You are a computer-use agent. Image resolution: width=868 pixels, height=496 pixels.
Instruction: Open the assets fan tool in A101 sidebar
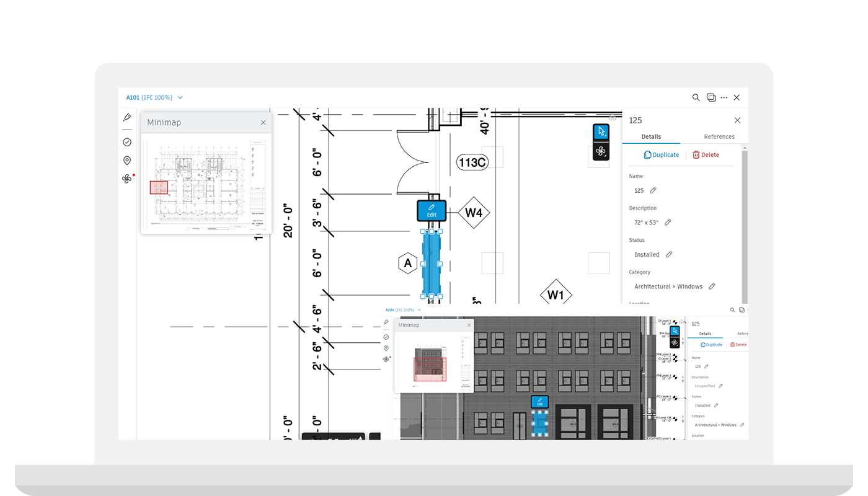pyautogui.click(x=127, y=179)
